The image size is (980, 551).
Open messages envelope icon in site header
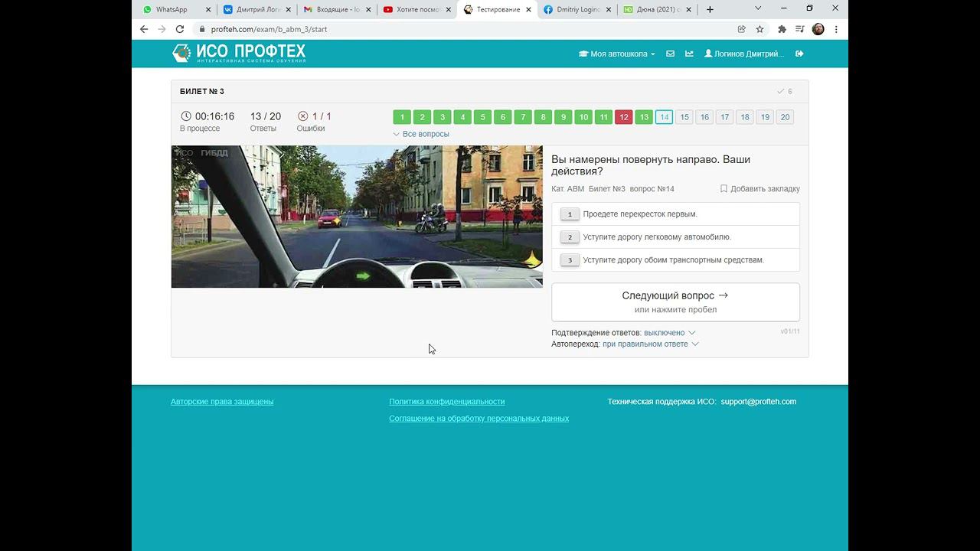pos(670,54)
